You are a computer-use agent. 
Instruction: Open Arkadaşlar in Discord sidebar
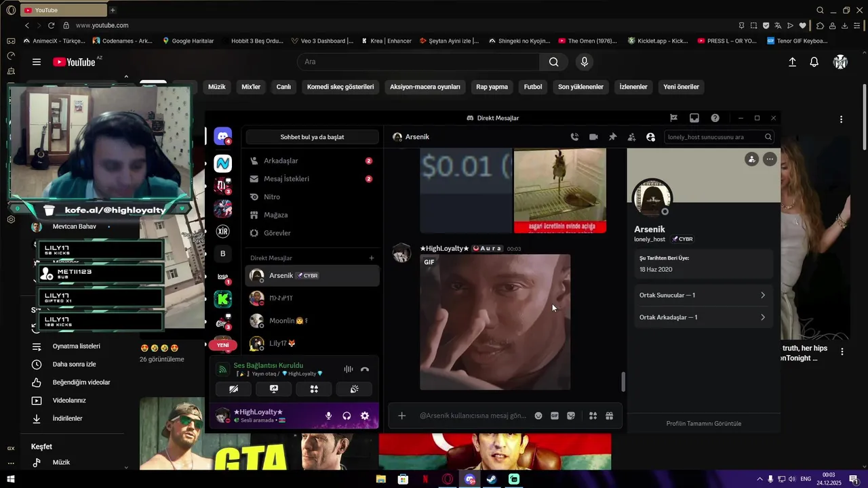(312, 161)
